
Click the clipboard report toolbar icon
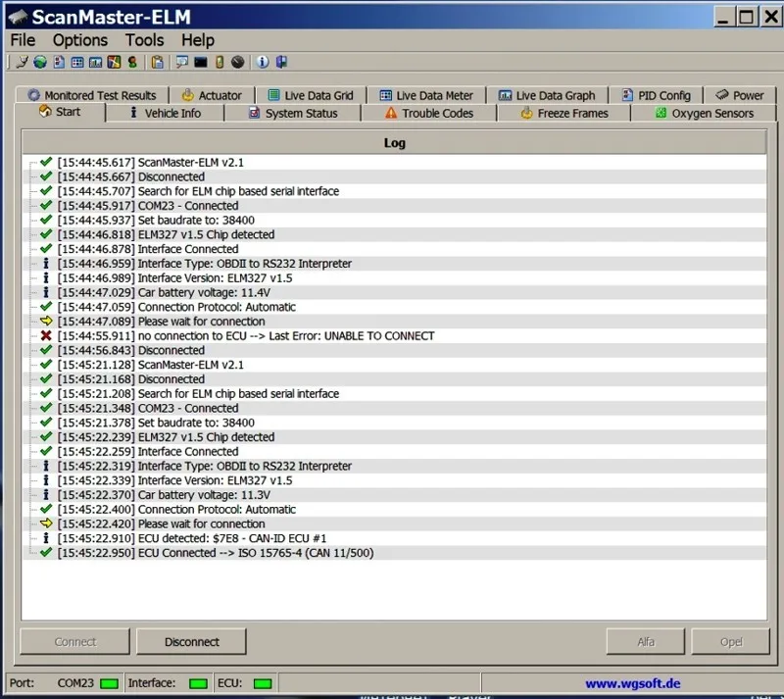pyautogui.click(x=158, y=62)
